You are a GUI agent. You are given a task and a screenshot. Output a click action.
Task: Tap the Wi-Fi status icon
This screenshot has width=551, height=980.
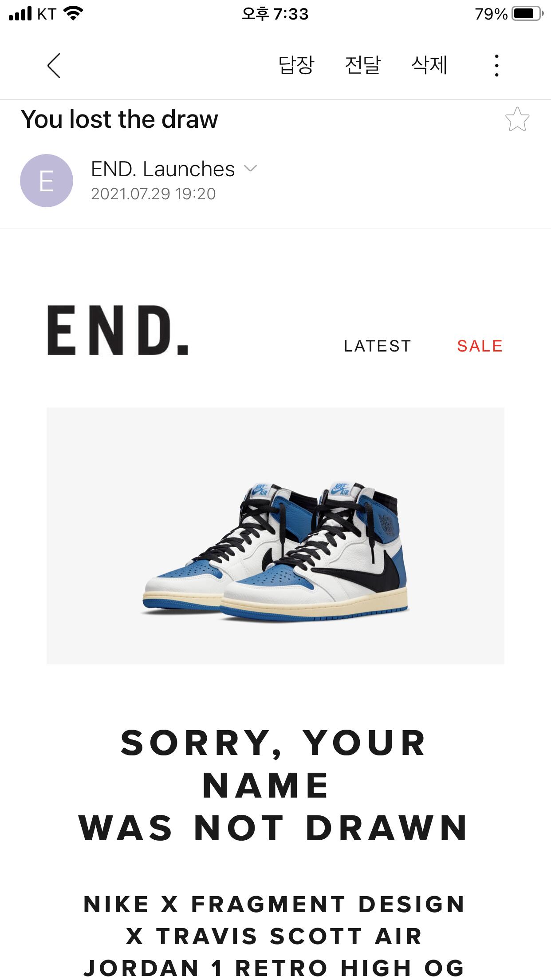pos(73,13)
